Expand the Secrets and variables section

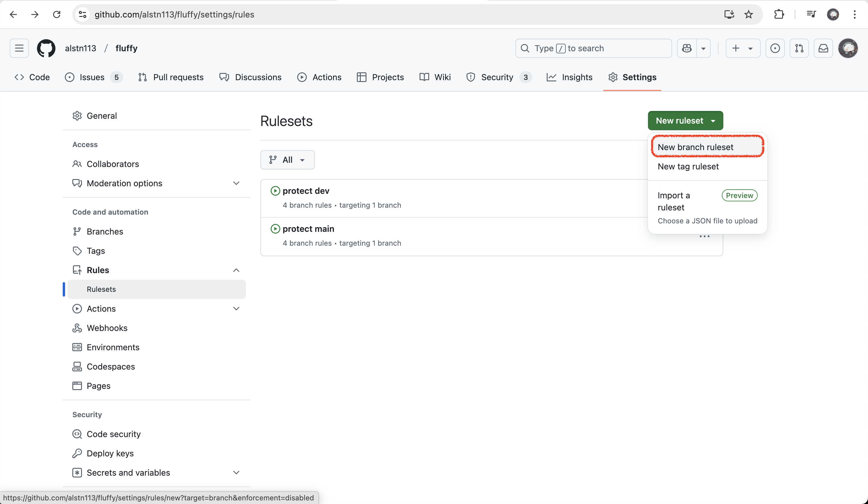236,472
